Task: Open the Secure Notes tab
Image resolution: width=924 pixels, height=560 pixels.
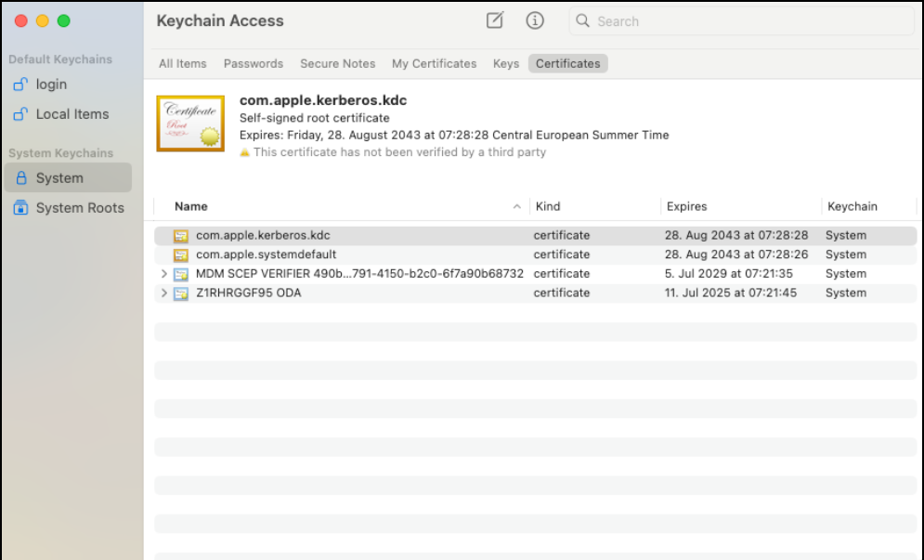Action: coord(337,64)
